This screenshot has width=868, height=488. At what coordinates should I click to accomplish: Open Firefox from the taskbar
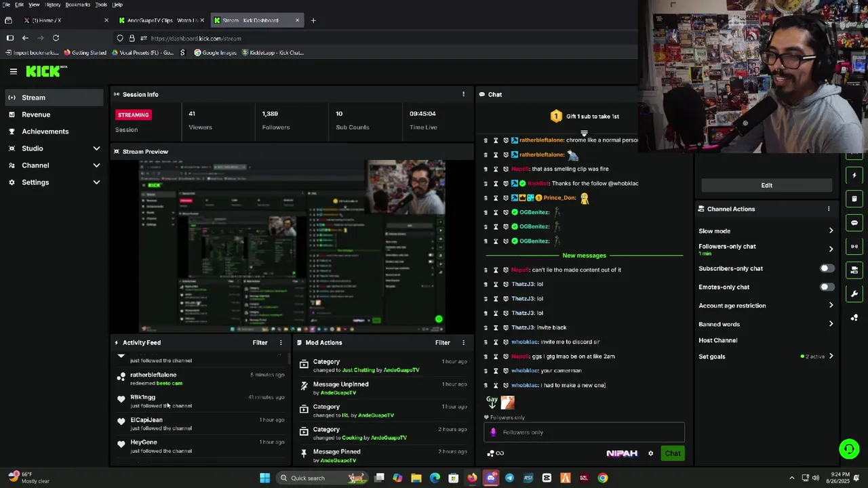(x=472, y=478)
